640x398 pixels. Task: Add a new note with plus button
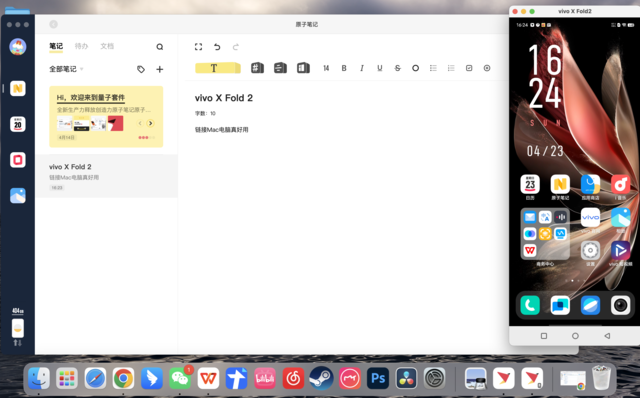[x=160, y=69]
